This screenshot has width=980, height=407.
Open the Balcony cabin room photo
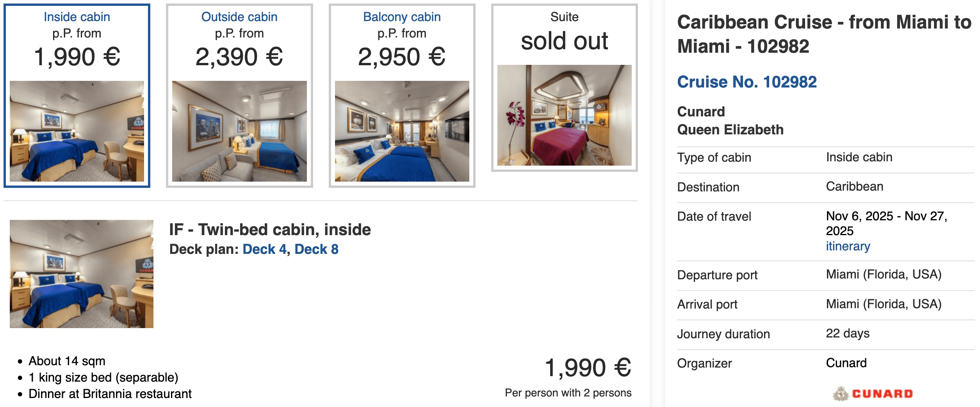[x=402, y=131]
